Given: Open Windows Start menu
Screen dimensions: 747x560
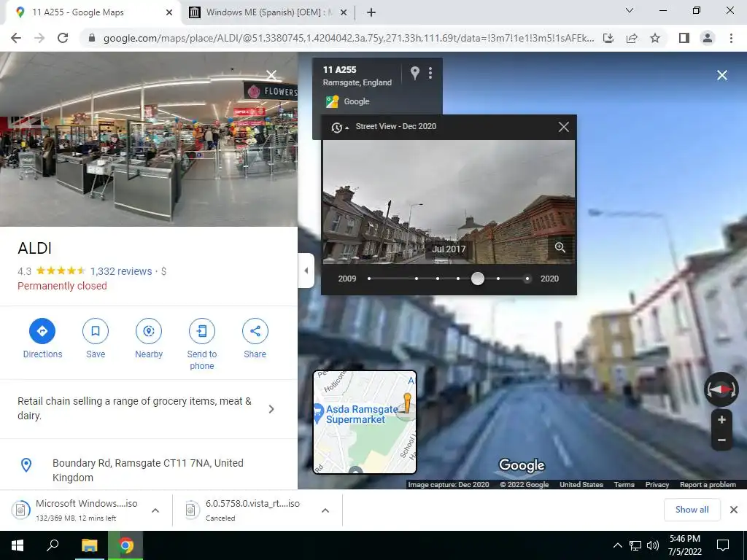Looking at the screenshot, I should (x=18, y=545).
